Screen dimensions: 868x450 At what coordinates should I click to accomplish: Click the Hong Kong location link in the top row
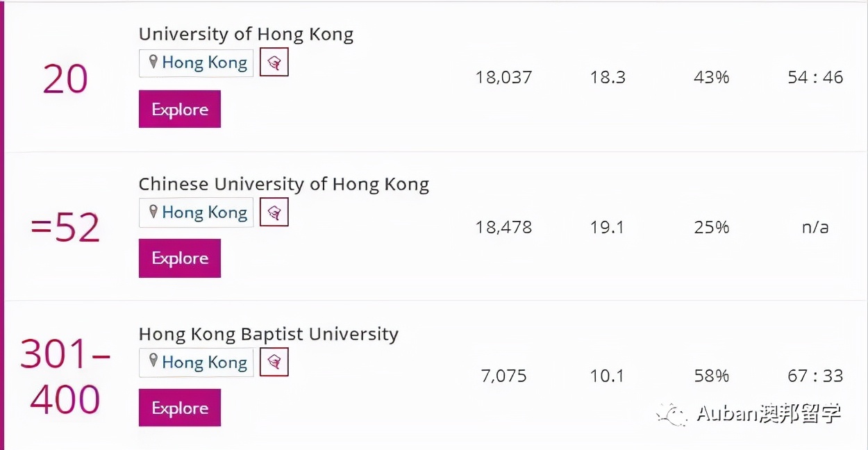point(204,62)
